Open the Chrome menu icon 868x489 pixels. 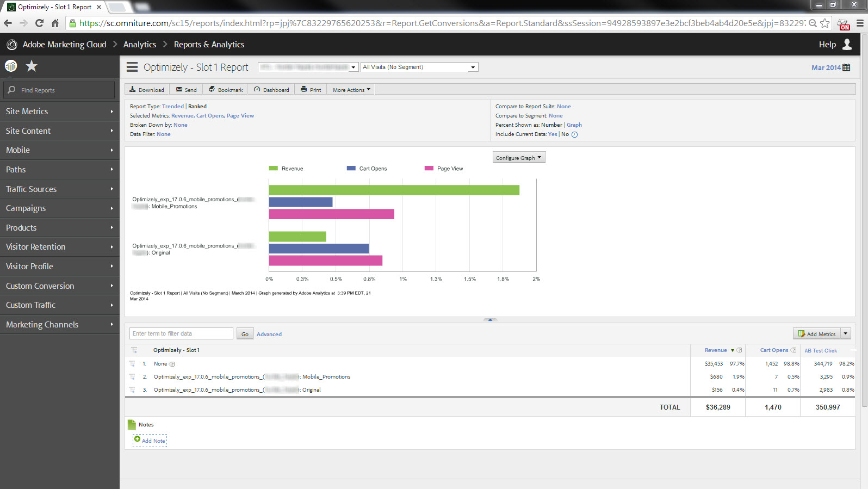(860, 23)
